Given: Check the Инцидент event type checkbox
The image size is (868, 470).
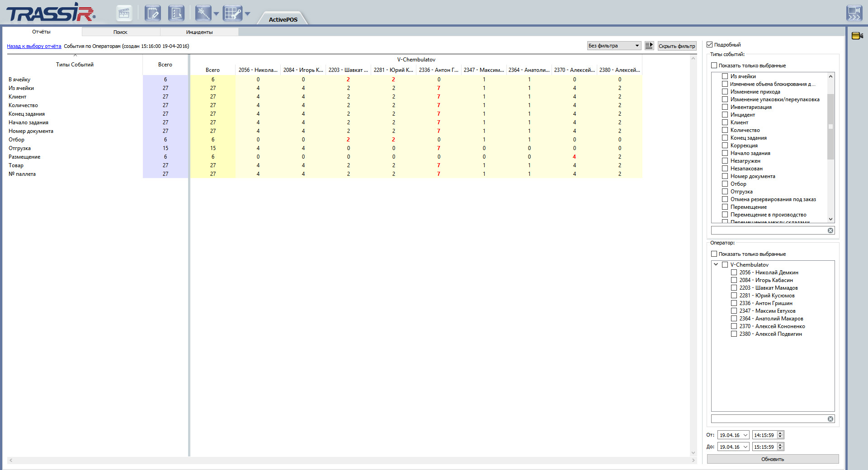Looking at the screenshot, I should coord(725,115).
